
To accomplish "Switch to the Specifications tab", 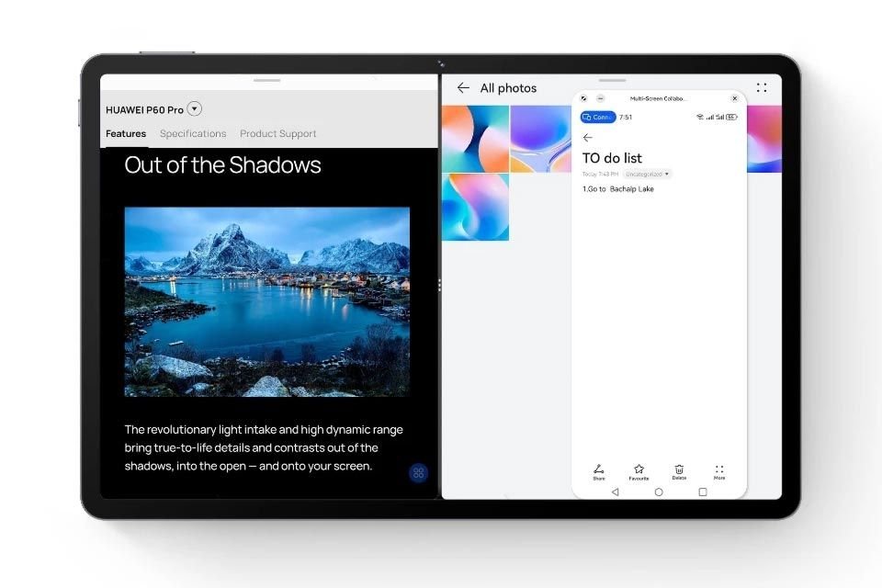I will click(193, 134).
